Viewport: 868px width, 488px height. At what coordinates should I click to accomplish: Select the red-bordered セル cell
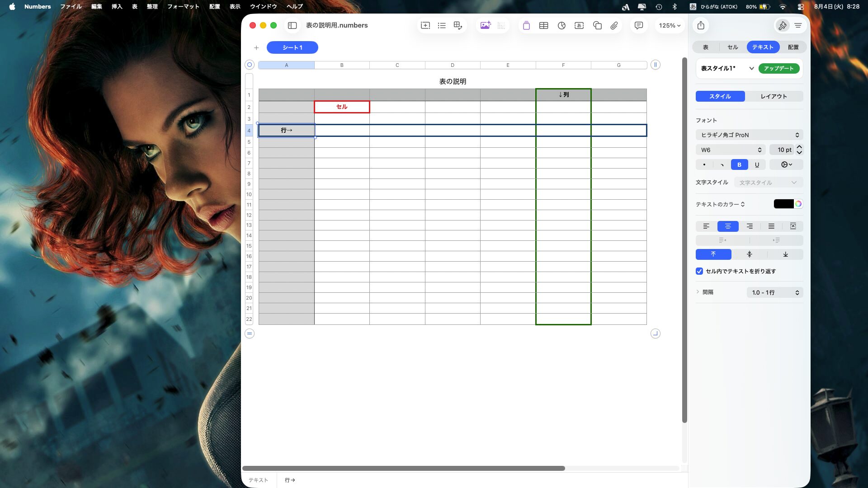(342, 107)
